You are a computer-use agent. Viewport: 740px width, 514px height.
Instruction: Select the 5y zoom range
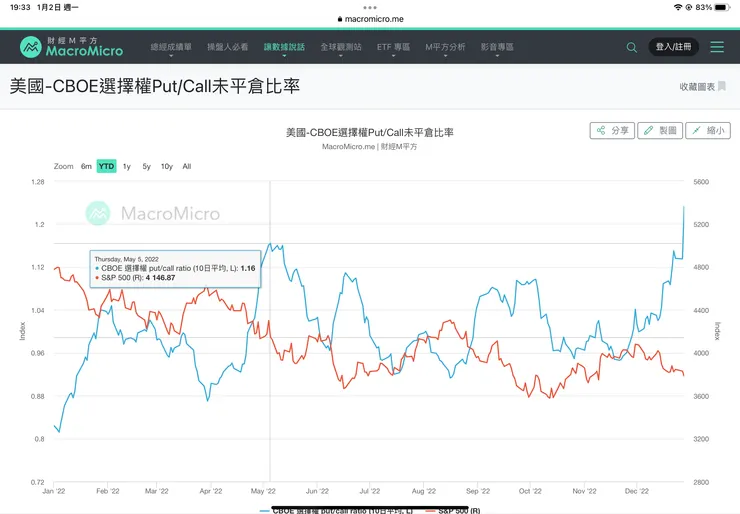146,166
